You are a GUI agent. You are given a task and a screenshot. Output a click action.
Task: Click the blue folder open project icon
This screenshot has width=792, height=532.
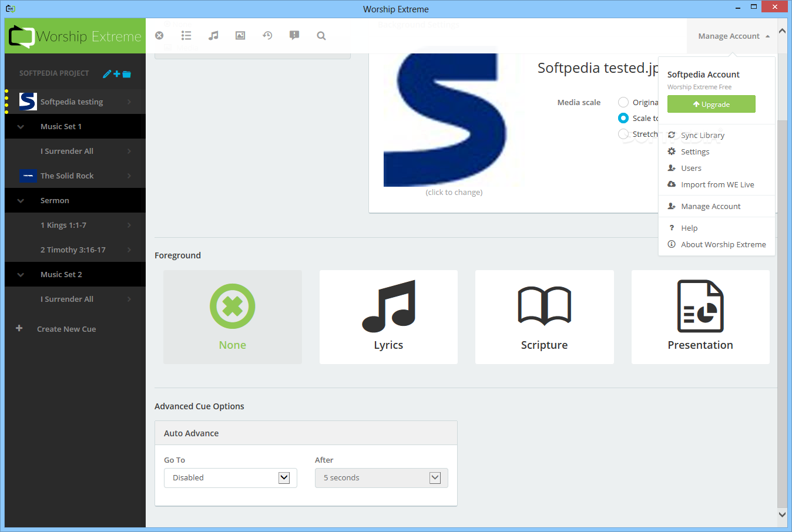(126, 74)
